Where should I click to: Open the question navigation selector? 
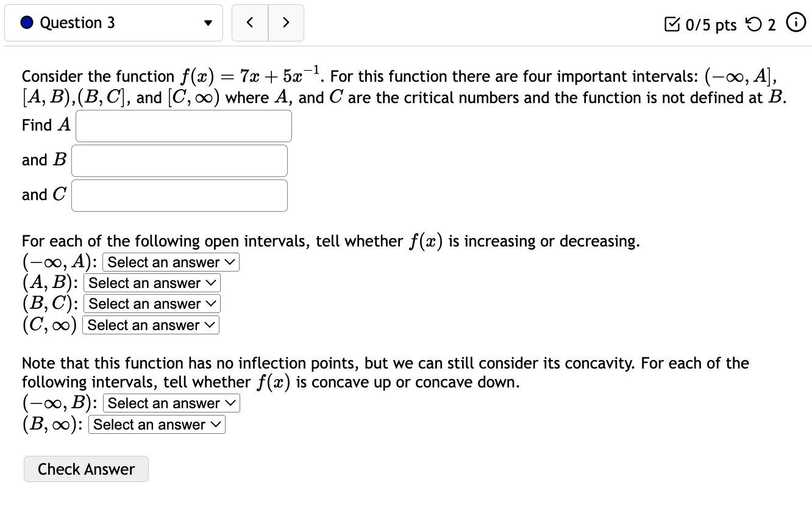(x=113, y=23)
